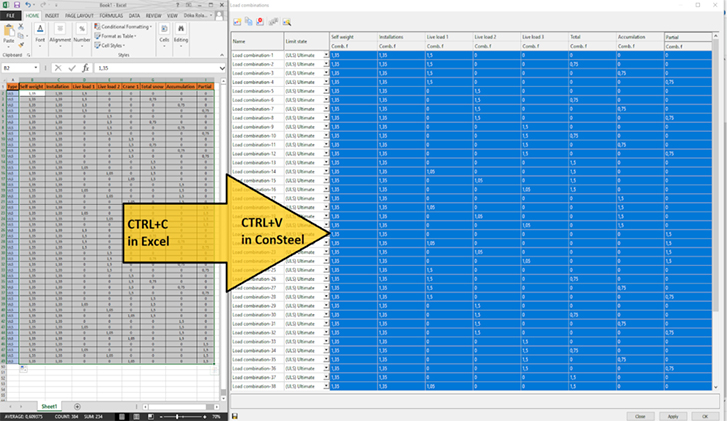Switch to the INSERT ribbon tab
This screenshot has width=727, height=421.
[x=53, y=16]
